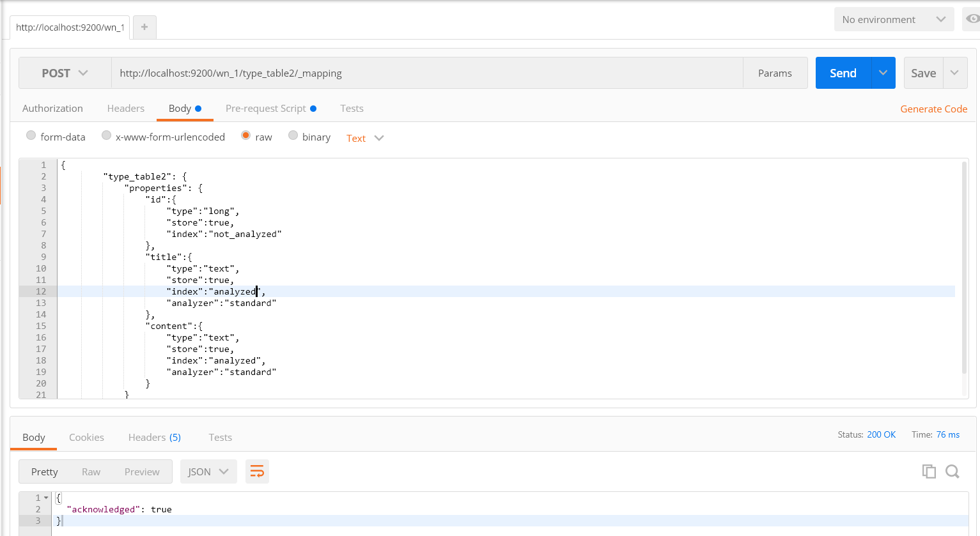
Task: Open the response Cookies tab
Action: (86, 438)
